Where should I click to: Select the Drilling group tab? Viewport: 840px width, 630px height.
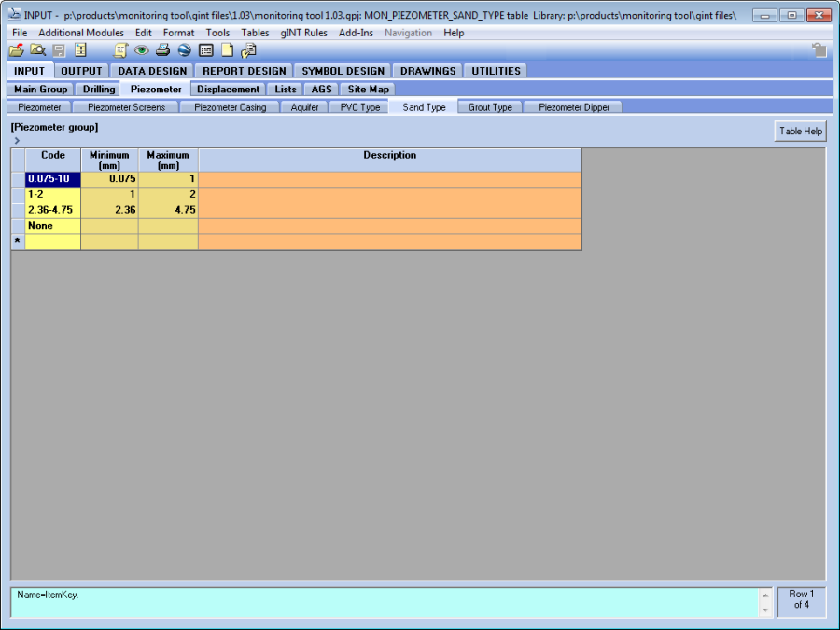(99, 90)
